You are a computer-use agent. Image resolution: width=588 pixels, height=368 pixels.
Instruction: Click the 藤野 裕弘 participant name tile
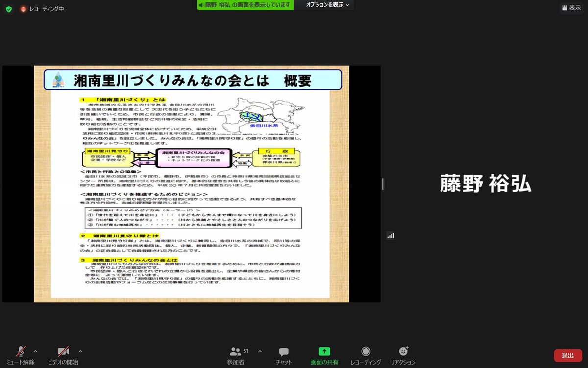pyautogui.click(x=485, y=184)
